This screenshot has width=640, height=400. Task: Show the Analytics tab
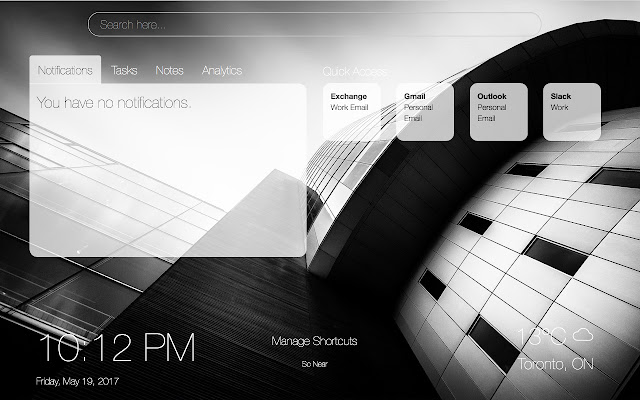pos(222,70)
